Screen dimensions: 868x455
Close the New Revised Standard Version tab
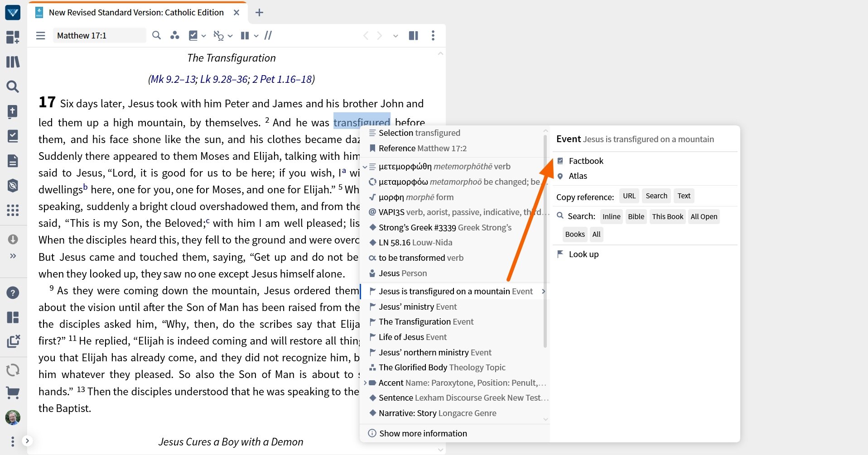236,13
